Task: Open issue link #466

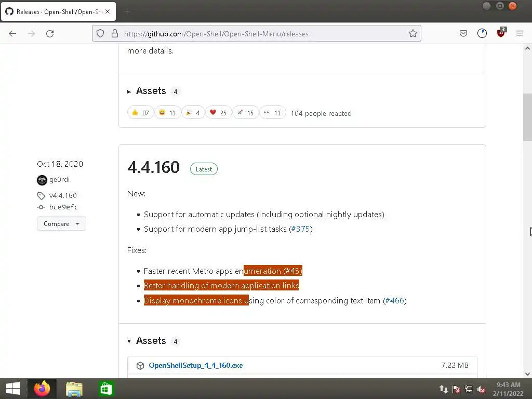Action: pyautogui.click(x=395, y=301)
